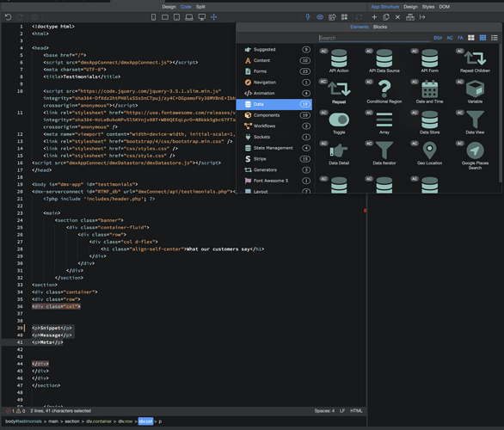Select the Data View funnel icon
Viewport: 504px width, 430px height.
(475, 120)
